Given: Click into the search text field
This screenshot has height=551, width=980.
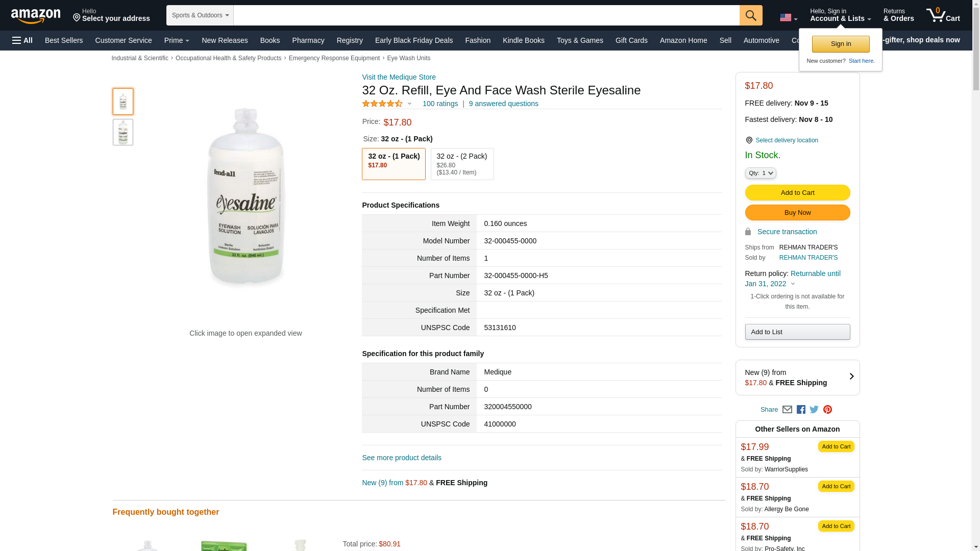Looking at the screenshot, I should 486,15.
